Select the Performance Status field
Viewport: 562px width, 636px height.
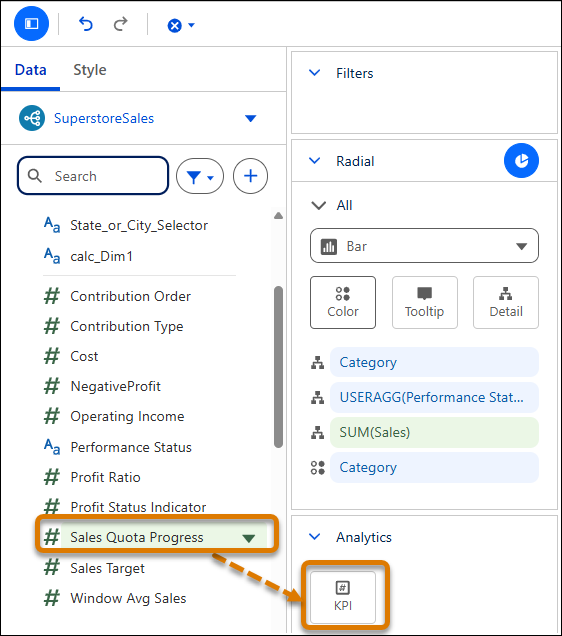pos(131,447)
